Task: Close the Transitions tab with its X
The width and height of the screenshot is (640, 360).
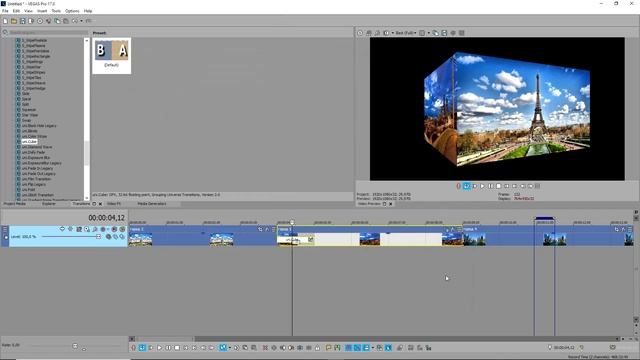Action: coord(100,204)
